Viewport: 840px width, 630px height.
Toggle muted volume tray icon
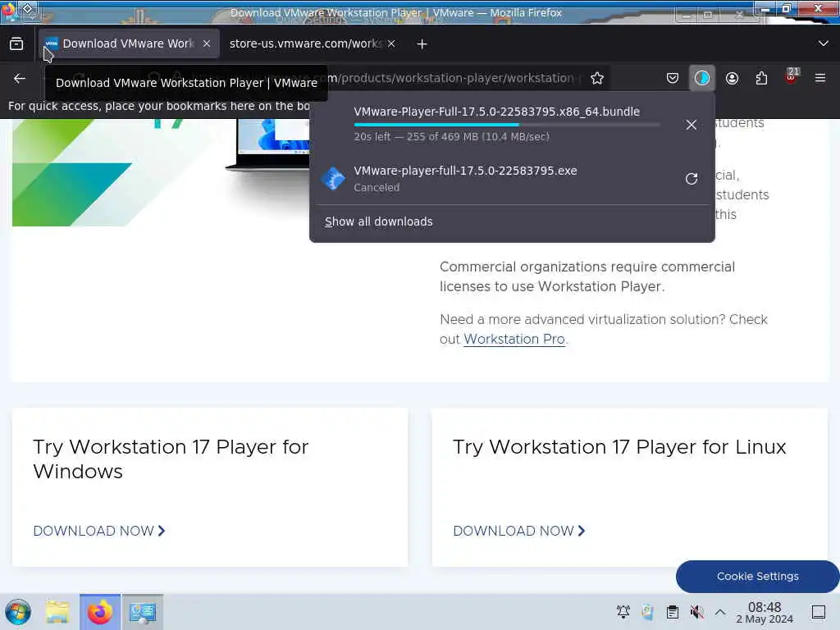pos(697,612)
